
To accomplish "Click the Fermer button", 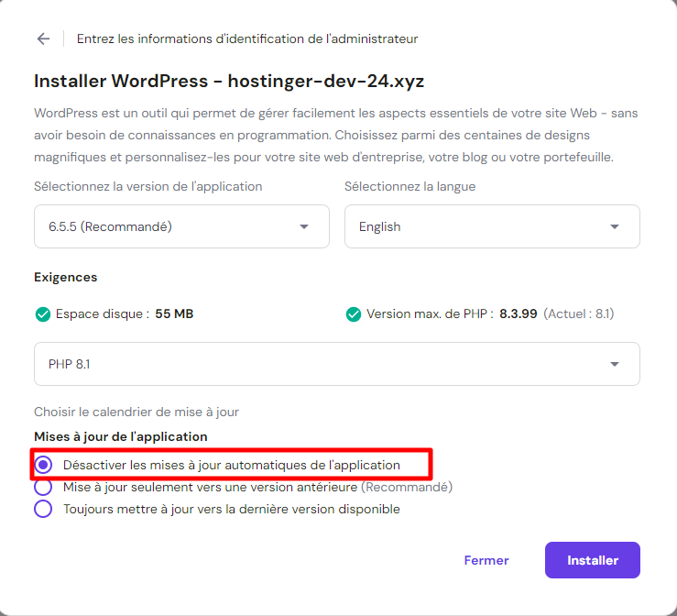I will [486, 560].
